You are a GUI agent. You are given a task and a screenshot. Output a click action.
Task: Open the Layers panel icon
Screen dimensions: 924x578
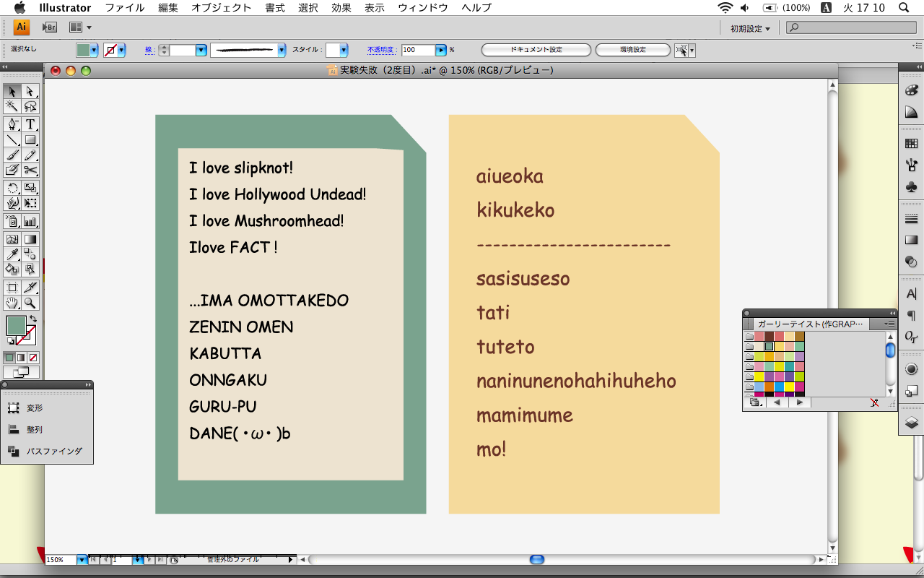point(911,422)
